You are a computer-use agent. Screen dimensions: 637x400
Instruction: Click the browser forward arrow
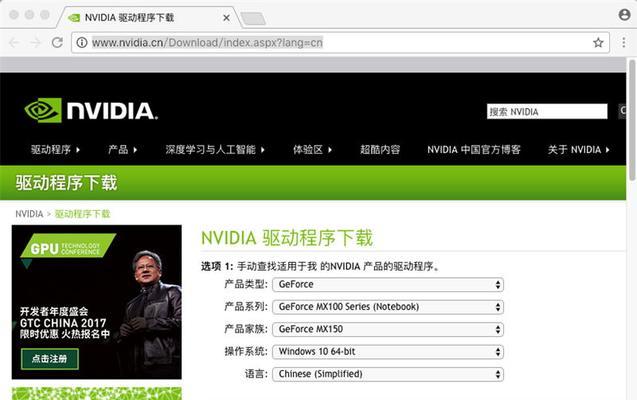(x=36, y=43)
